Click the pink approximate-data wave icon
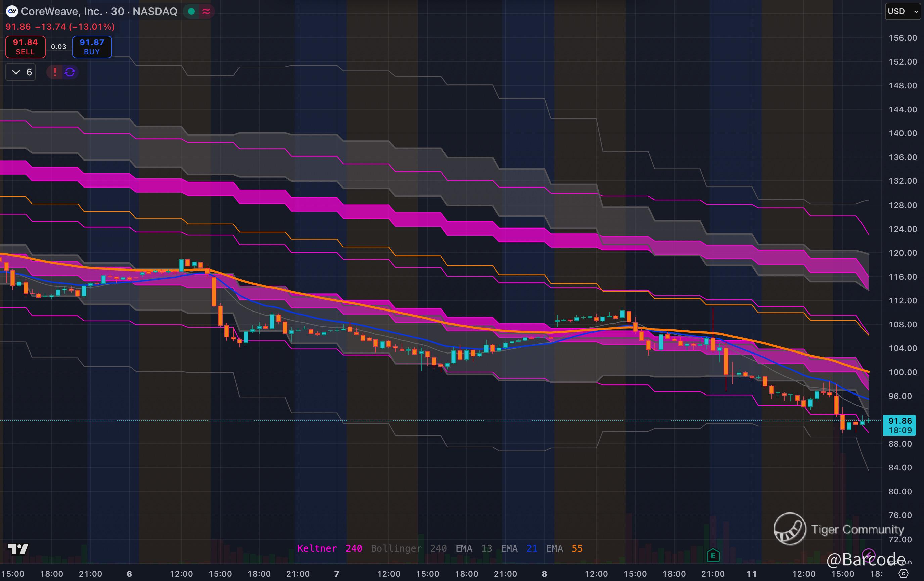 pyautogui.click(x=206, y=11)
